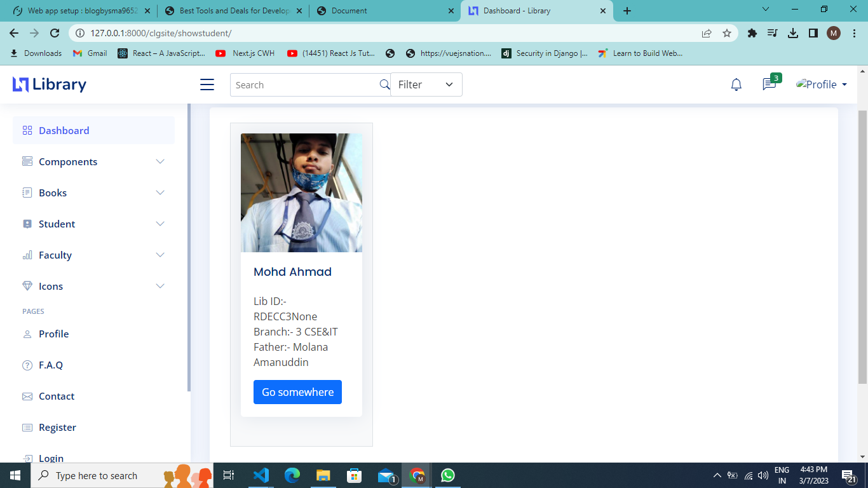
Task: Click Mohd Ahmad's student photo
Action: click(x=301, y=193)
